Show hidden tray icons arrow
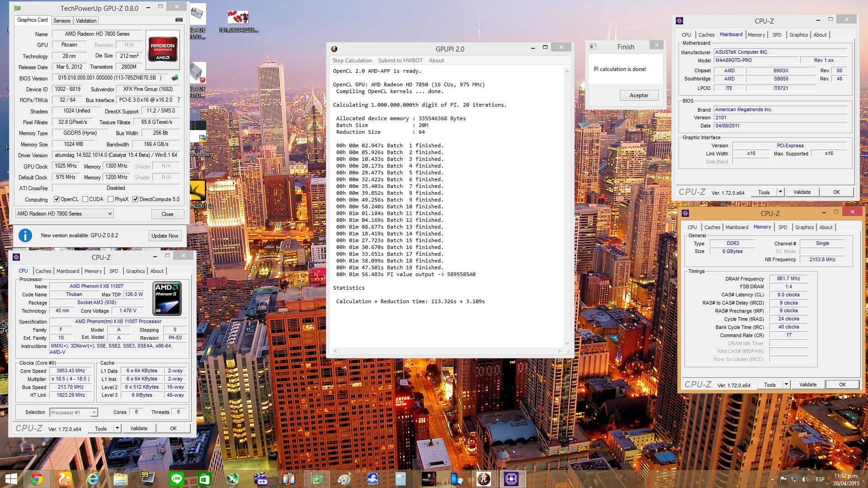 click(772, 479)
